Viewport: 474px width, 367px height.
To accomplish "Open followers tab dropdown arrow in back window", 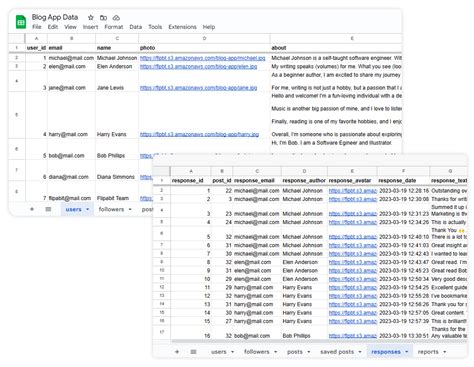I will (130, 209).
